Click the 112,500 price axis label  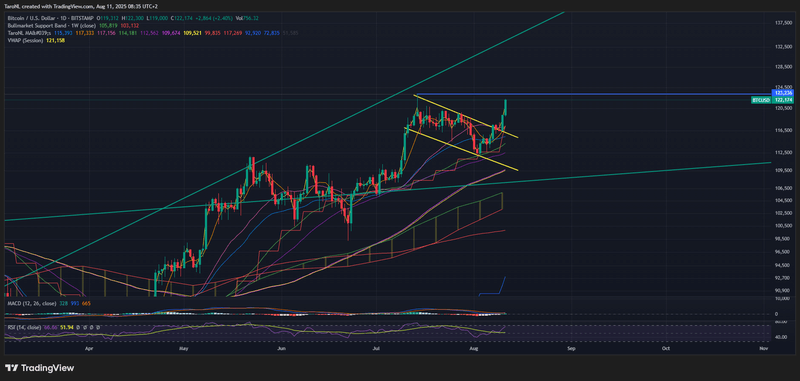pyautogui.click(x=783, y=153)
